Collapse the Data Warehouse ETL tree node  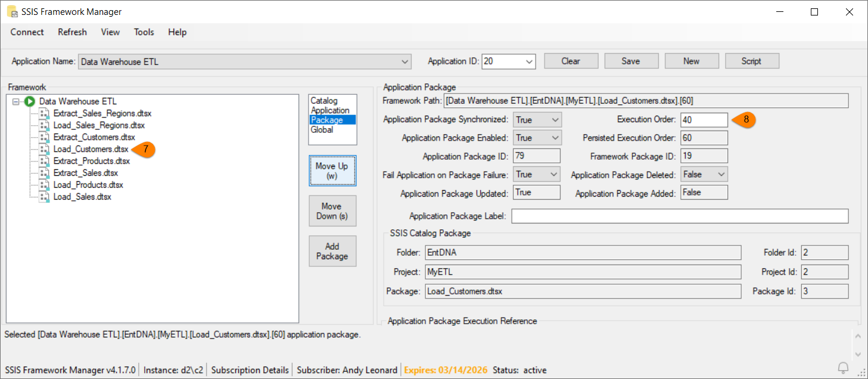click(16, 102)
